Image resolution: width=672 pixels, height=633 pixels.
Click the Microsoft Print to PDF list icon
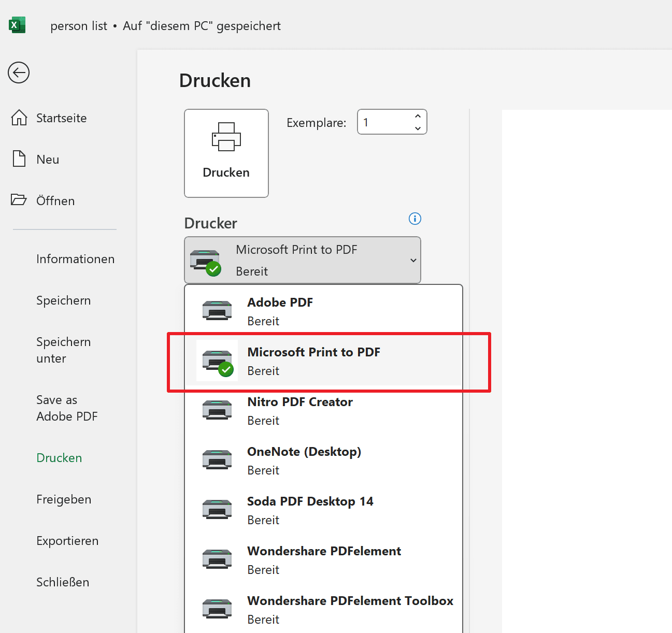(x=218, y=361)
